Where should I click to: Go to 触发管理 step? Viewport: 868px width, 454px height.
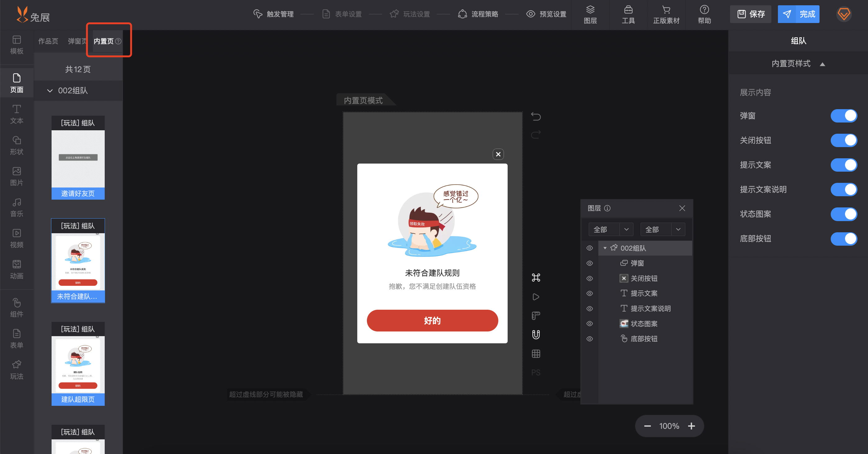pos(273,14)
